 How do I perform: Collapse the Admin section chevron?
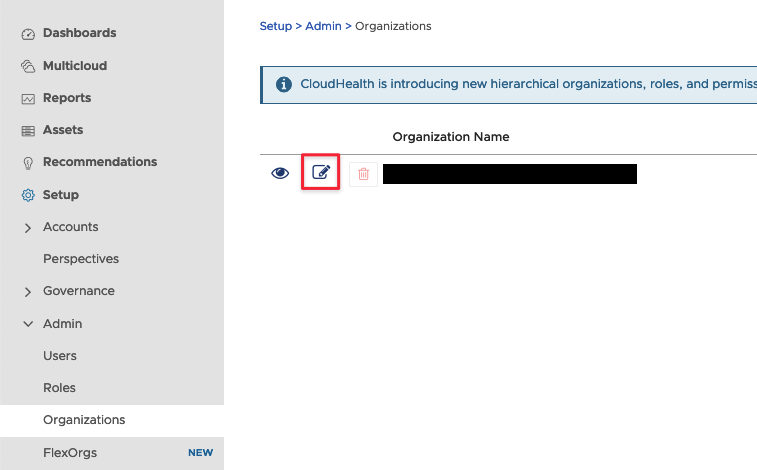[x=28, y=324]
